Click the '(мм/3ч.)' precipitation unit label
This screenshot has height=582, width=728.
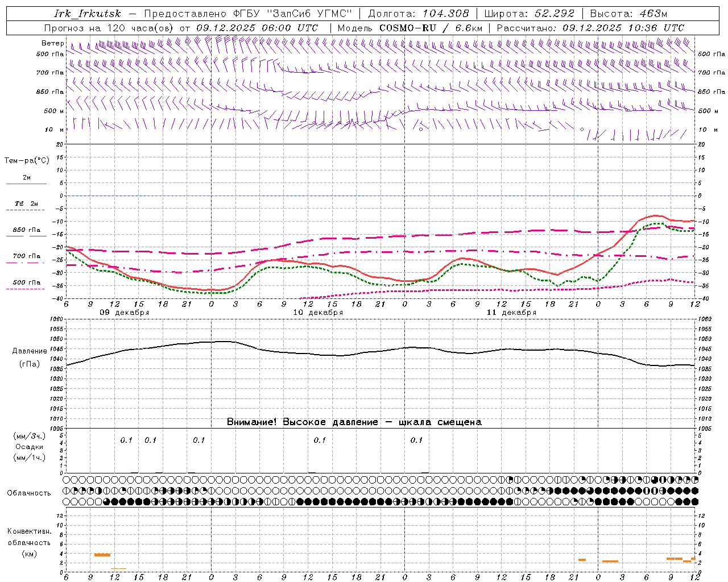click(x=30, y=436)
